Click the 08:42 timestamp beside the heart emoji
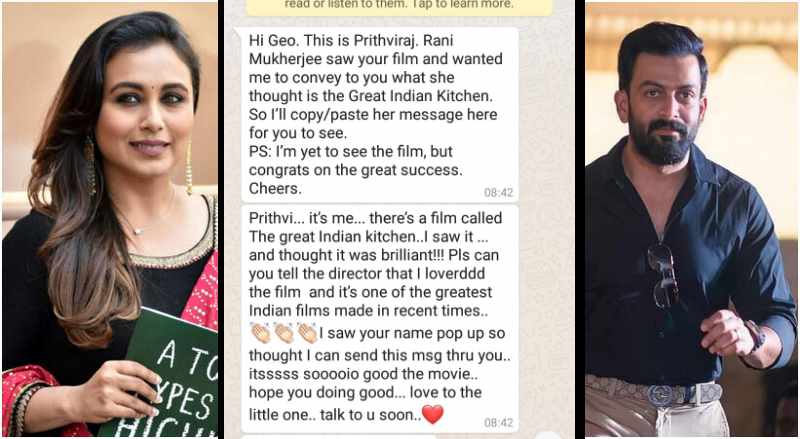The image size is (800, 439). (498, 423)
